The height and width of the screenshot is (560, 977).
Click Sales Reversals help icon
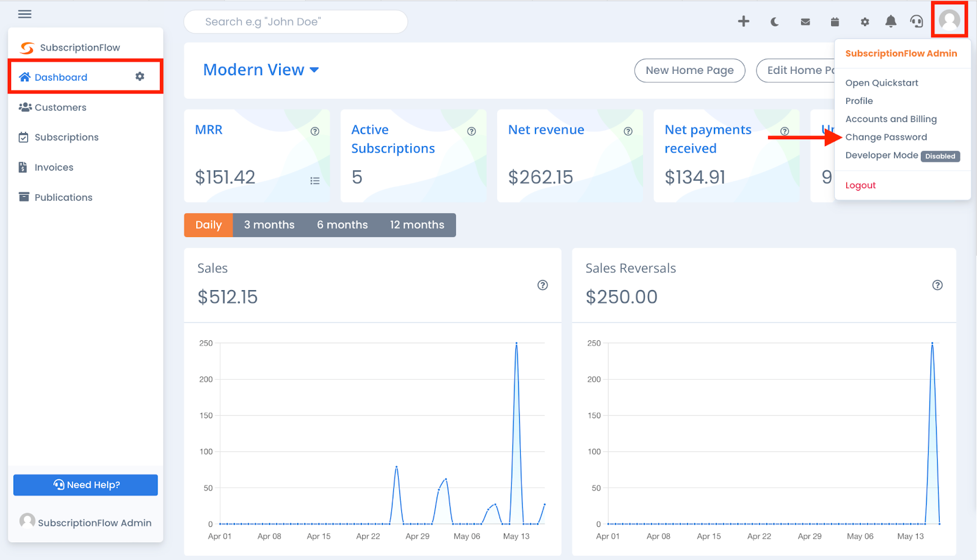pyautogui.click(x=937, y=285)
